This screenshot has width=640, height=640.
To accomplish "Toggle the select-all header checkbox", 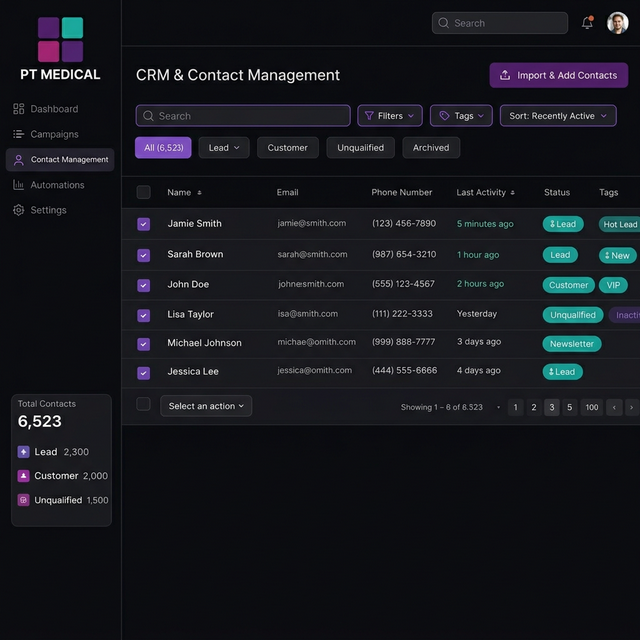I will pos(143,192).
